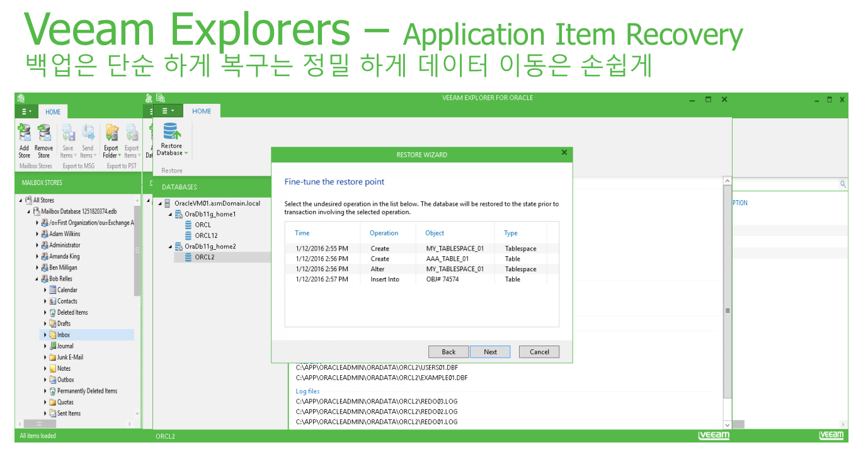The image size is (868, 462).
Task: Click the OraDb11g_home2 icon
Action: tap(178, 246)
